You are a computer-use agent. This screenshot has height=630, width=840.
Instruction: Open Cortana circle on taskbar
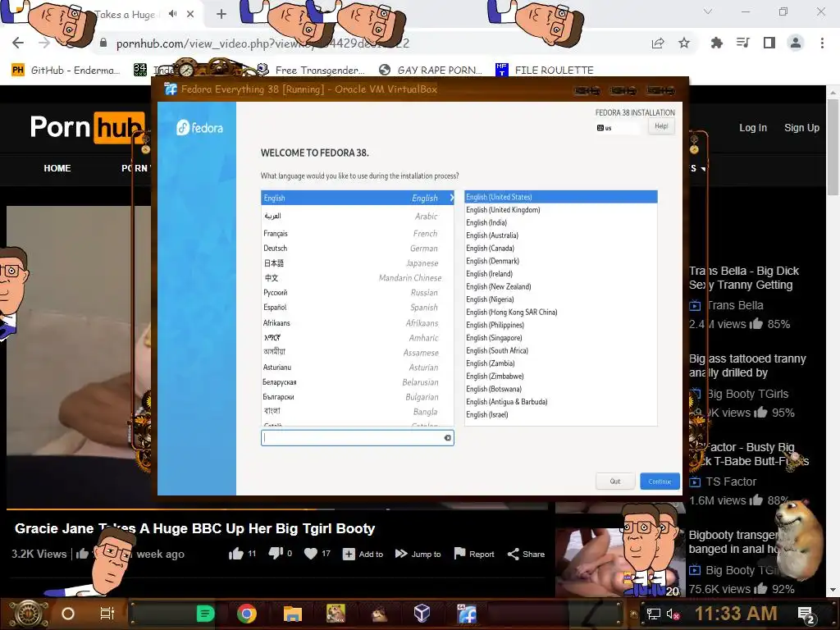point(68,614)
